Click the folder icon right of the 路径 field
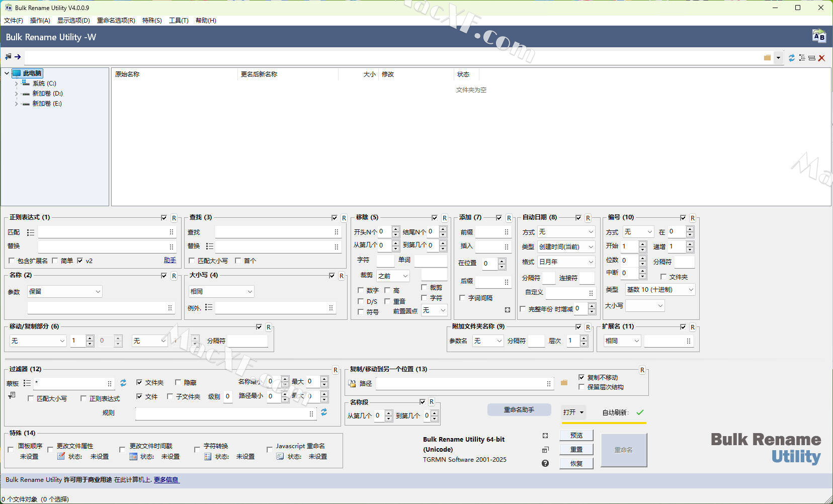Image resolution: width=833 pixels, height=504 pixels. [564, 383]
